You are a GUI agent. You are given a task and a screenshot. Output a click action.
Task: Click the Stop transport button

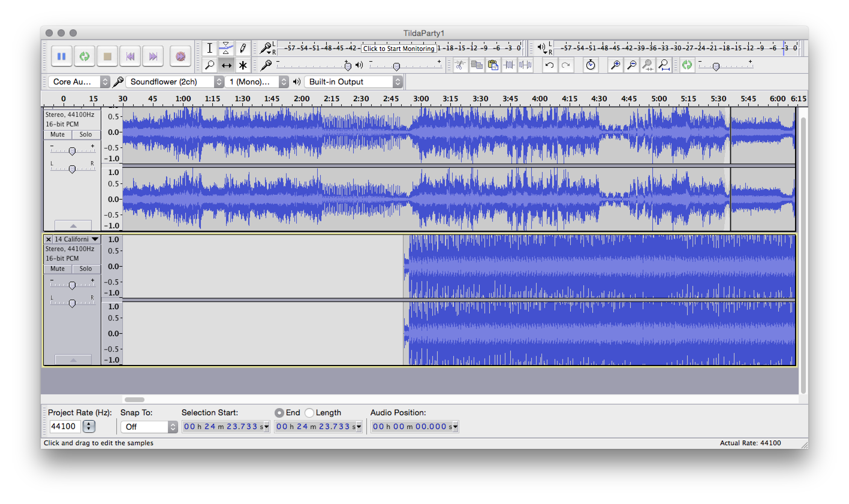point(107,56)
